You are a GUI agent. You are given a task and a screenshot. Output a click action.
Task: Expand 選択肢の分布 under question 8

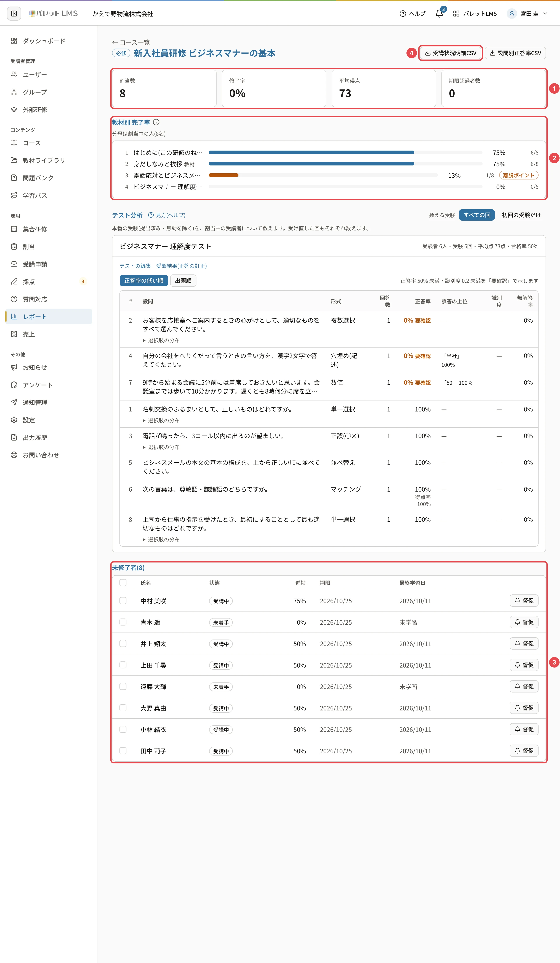click(161, 539)
